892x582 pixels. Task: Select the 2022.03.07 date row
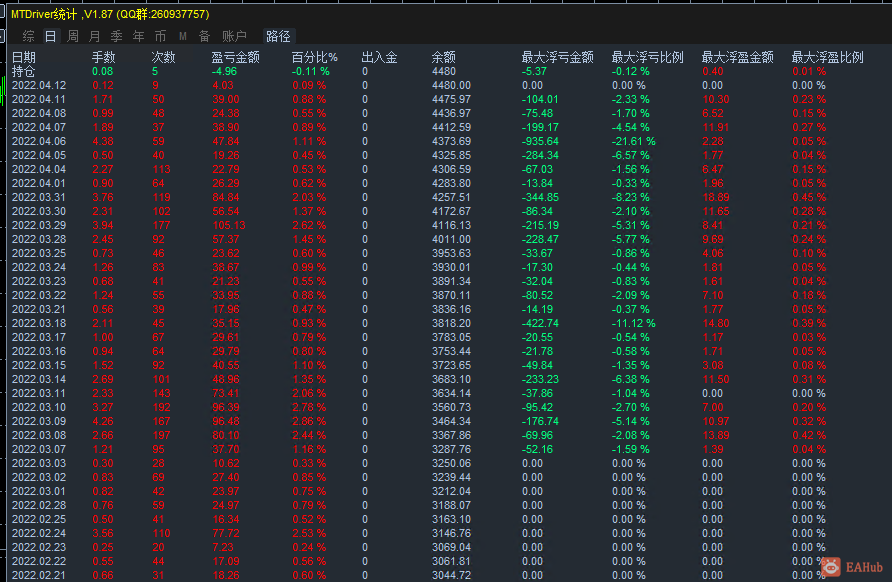(39, 449)
